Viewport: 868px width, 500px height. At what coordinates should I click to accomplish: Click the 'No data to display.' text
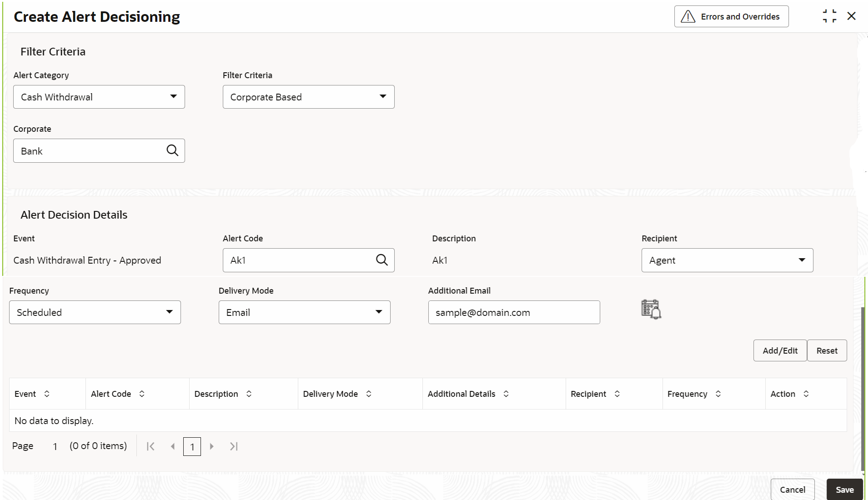pyautogui.click(x=54, y=420)
